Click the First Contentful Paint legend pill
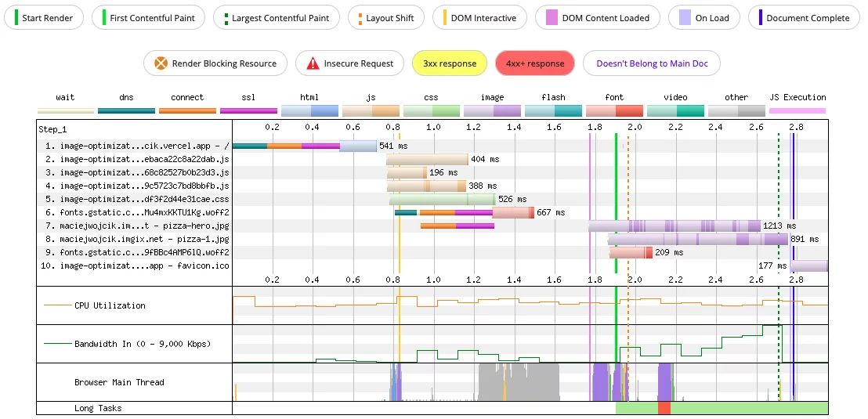This screenshot has width=868, height=419. coord(148,18)
